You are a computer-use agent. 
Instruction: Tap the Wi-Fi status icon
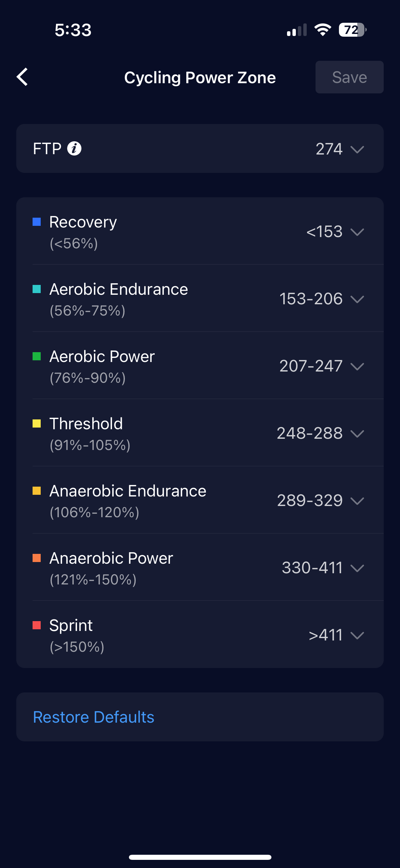(x=323, y=30)
